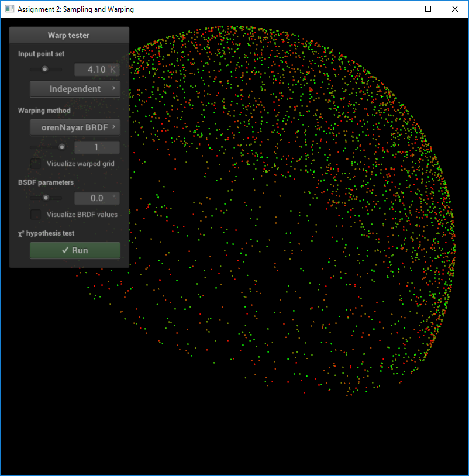Screen dimensions: 469x476
Task: Click the χ² hypothesis test label
Action: coord(46,233)
